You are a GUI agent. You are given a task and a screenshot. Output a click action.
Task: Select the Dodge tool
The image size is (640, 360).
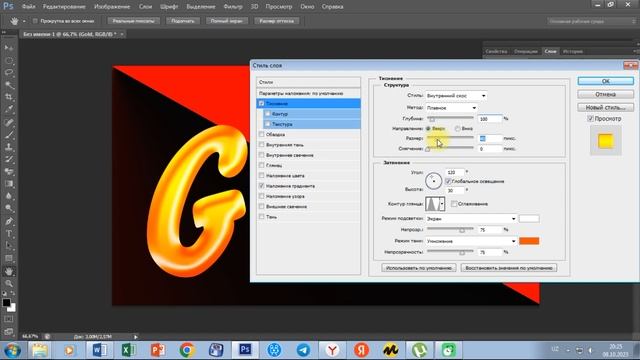tap(9, 208)
